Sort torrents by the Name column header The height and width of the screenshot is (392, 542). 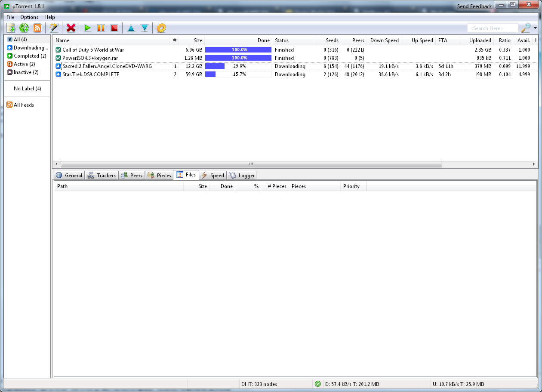[111, 40]
